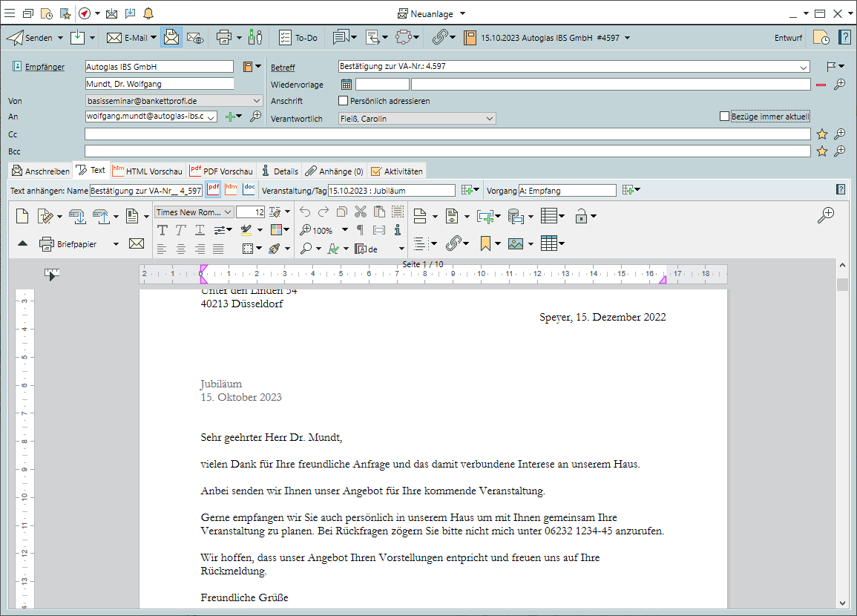Click the pilcrow formatting marks icon
The width and height of the screenshot is (857, 616).
click(361, 230)
